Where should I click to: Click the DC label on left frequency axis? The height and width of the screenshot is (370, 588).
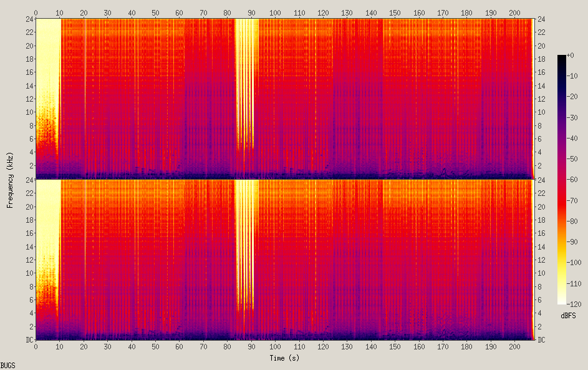(x=30, y=339)
